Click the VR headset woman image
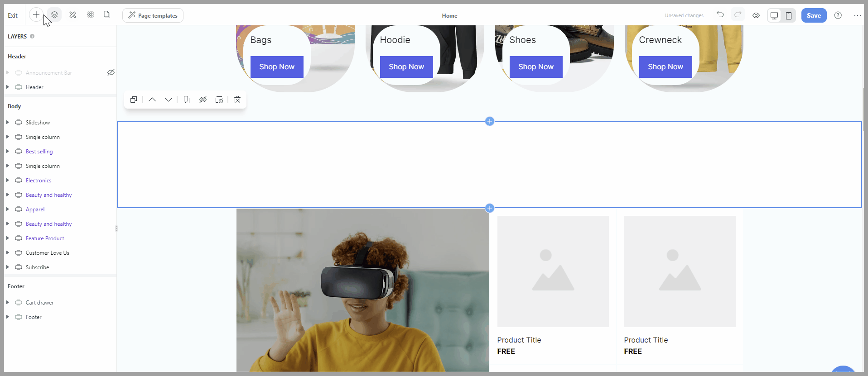Screen dimensions: 868x376 (362, 290)
